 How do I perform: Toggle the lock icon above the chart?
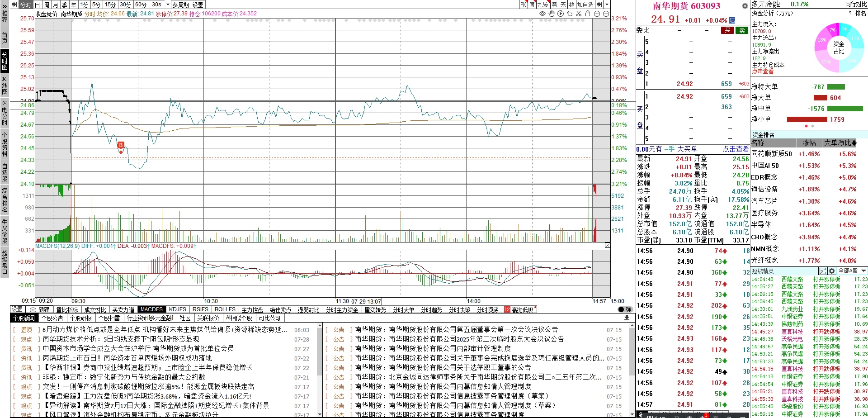click(x=588, y=14)
